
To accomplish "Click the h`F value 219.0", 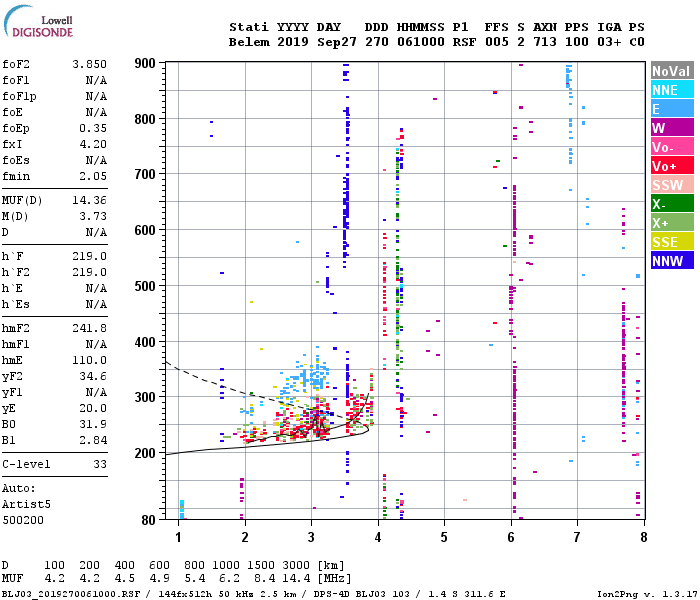I will [x=89, y=257].
